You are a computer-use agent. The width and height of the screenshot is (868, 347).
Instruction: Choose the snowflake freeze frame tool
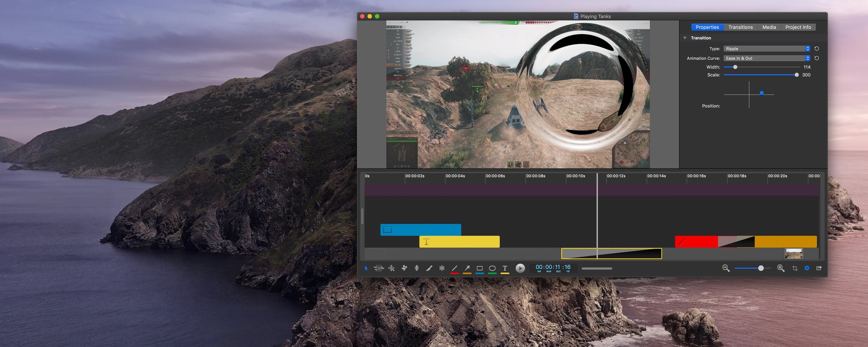[442, 268]
